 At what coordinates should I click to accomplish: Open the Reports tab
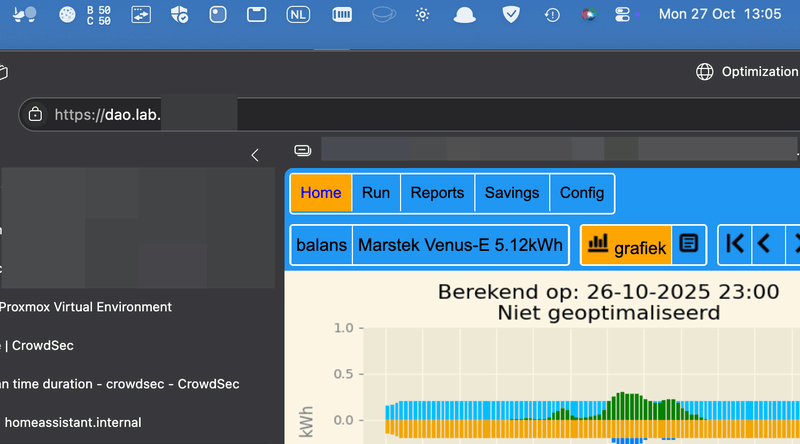click(437, 193)
